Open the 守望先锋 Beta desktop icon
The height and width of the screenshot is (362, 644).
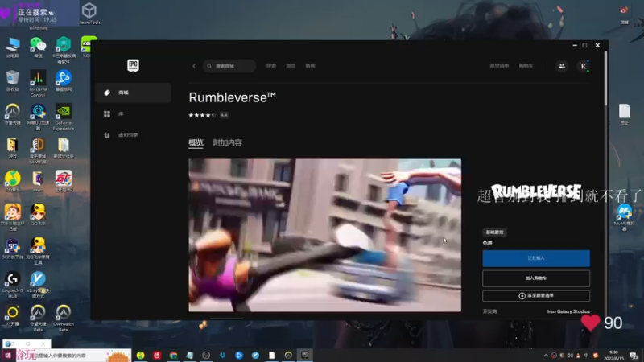pos(38,318)
